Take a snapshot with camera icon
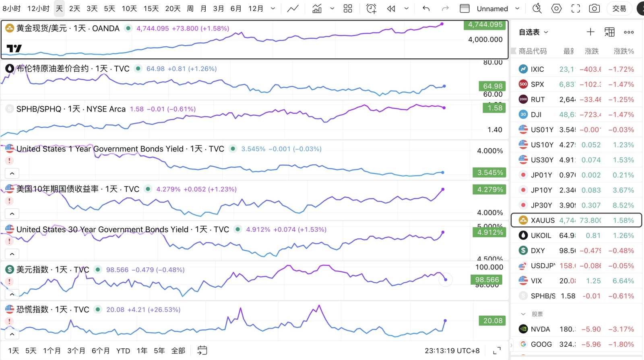Image resolution: width=644 pixels, height=360 pixels. point(594,8)
